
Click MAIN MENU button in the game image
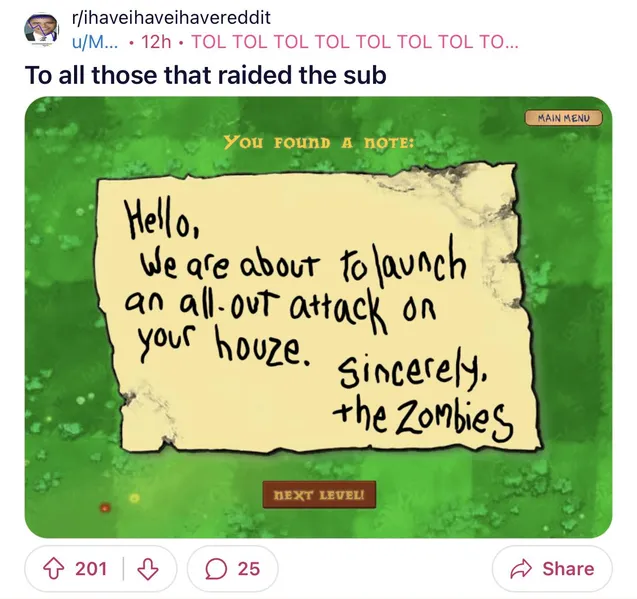point(563,118)
